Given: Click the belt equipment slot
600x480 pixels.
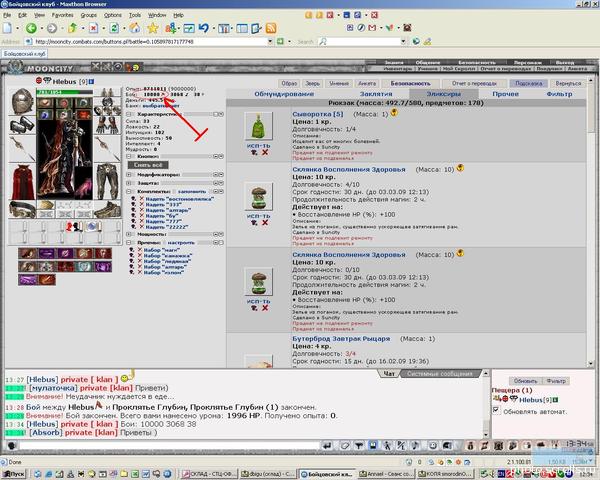Looking at the screenshot, I should [x=22, y=210].
